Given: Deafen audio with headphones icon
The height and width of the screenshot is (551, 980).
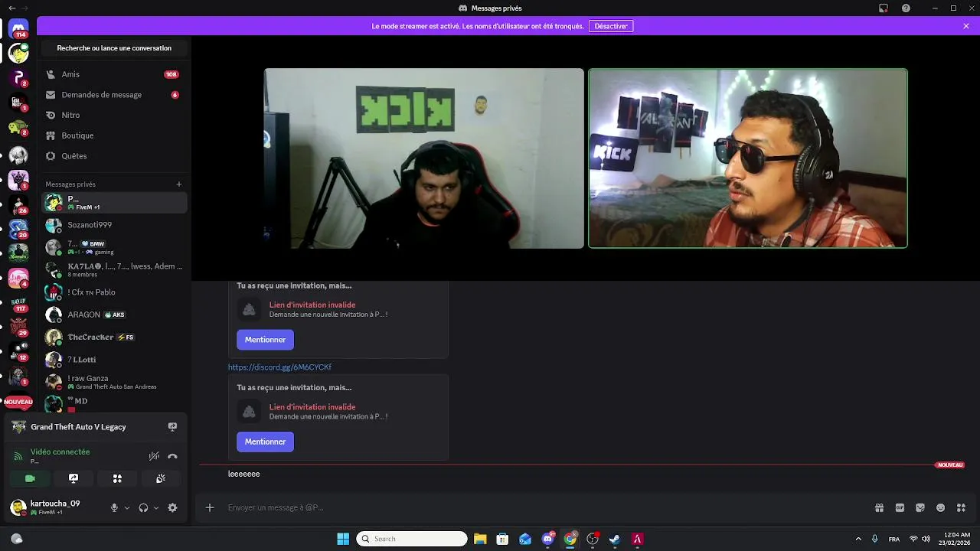Looking at the screenshot, I should pos(143,507).
